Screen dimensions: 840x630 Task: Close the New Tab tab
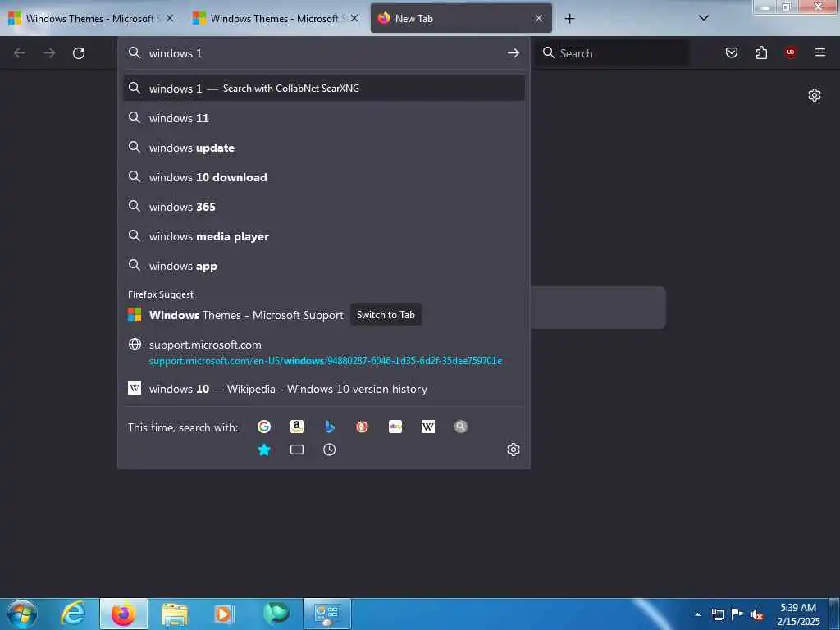click(x=538, y=18)
